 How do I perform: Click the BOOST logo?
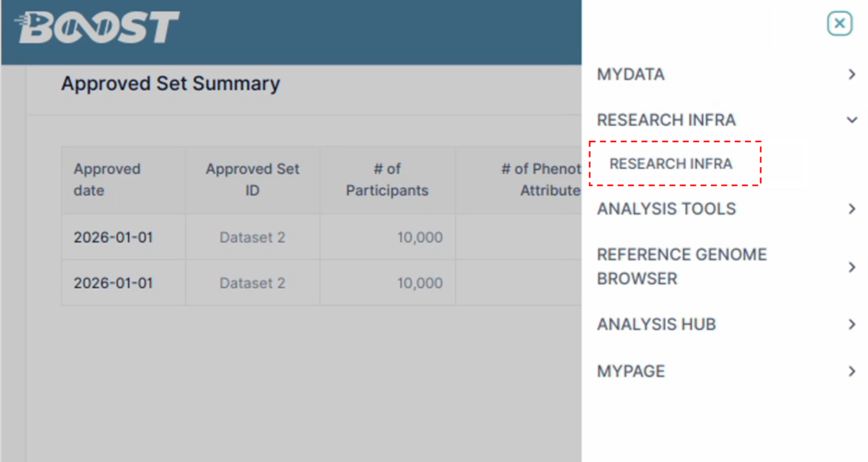click(97, 27)
